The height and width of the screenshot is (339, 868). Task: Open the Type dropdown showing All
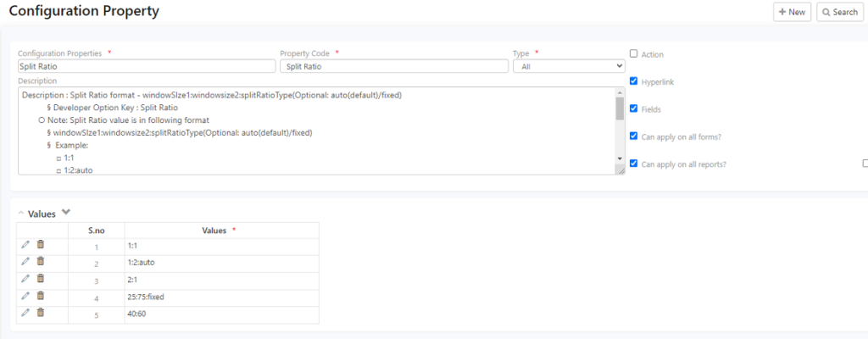[569, 65]
